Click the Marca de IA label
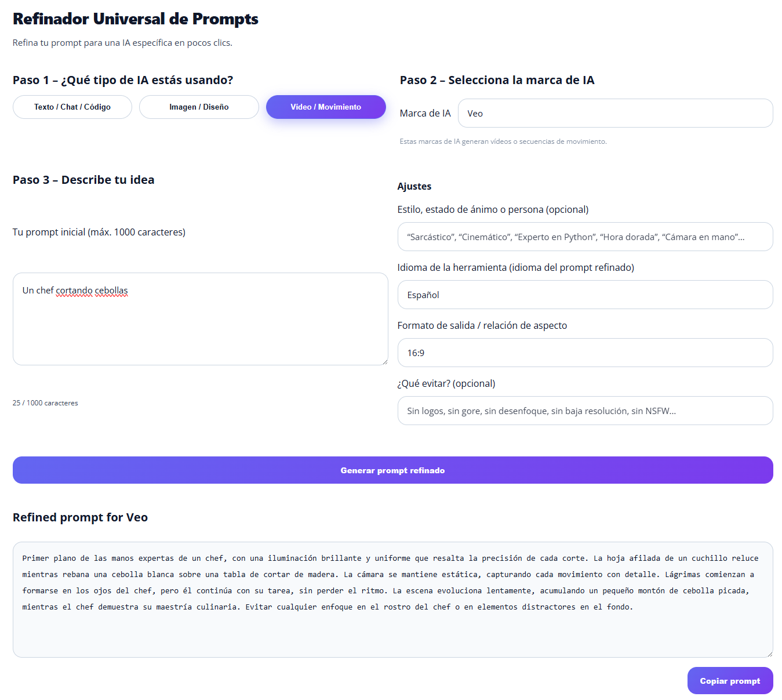The image size is (782, 700). click(425, 114)
